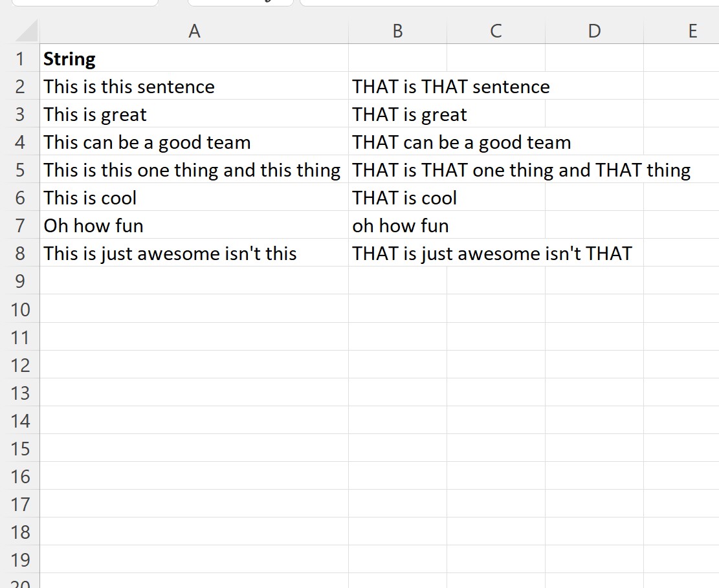Select column A header
This screenshot has width=719, height=588.
point(194,31)
